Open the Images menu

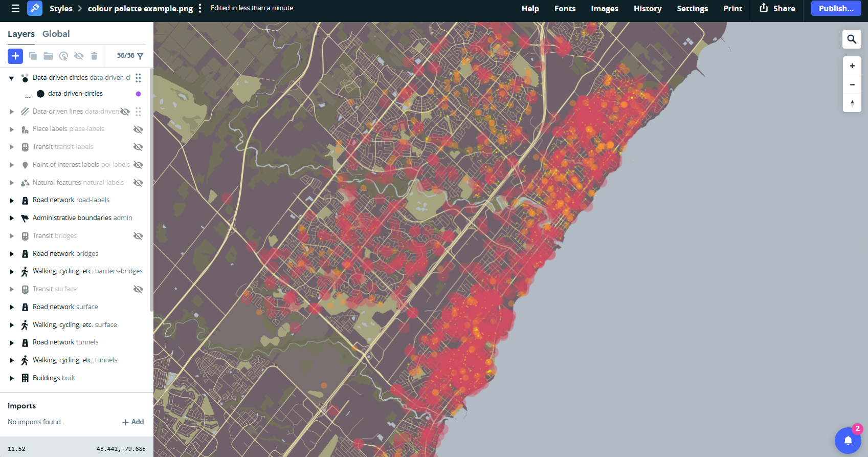605,8
